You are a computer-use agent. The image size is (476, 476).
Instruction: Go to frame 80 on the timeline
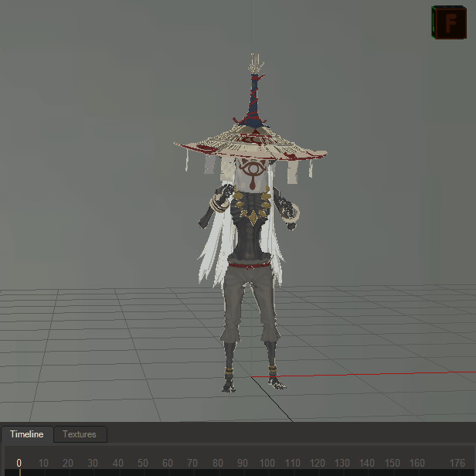point(217,464)
